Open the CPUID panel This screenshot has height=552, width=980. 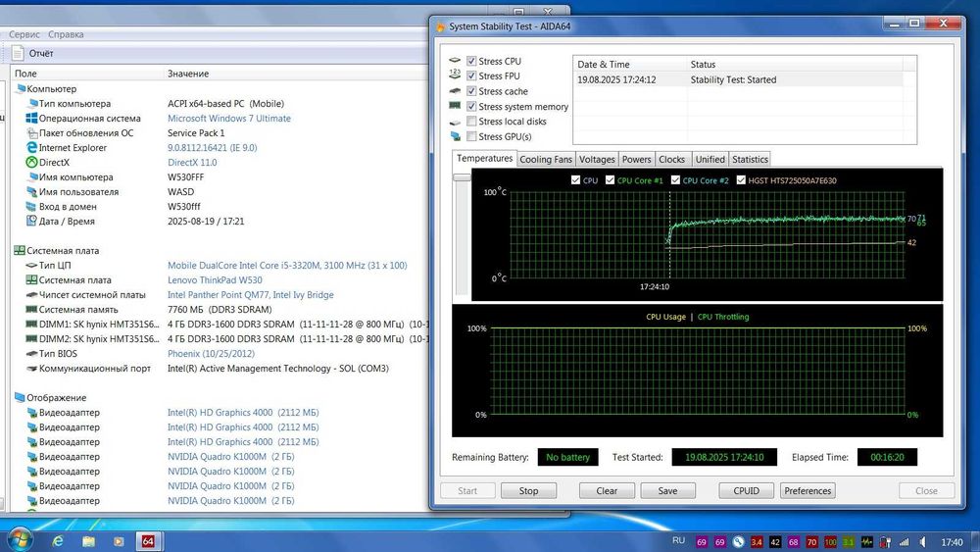point(746,491)
